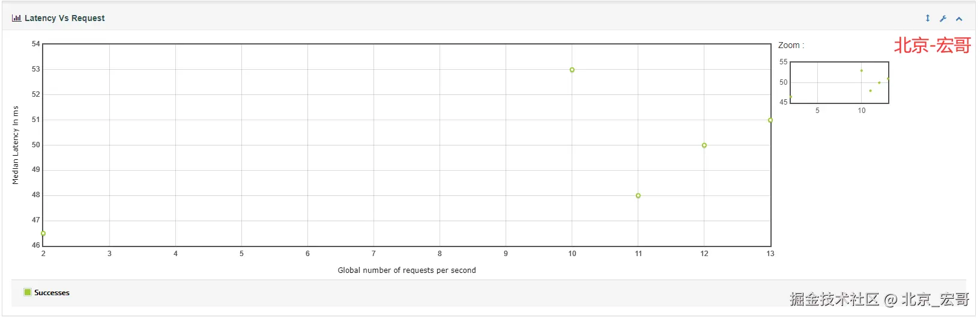The height and width of the screenshot is (318, 980).
Task: Click the red 北京-宏哥 watermark text
Action: click(x=933, y=45)
